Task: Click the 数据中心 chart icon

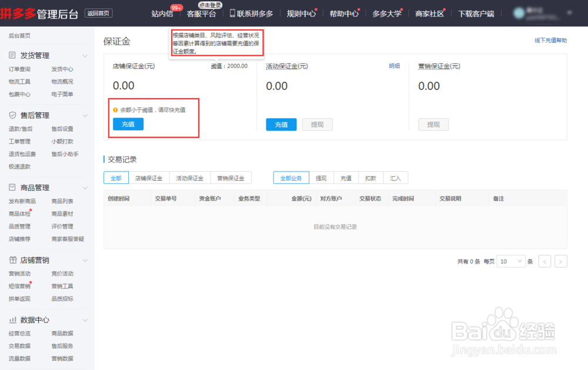Action: [13, 319]
